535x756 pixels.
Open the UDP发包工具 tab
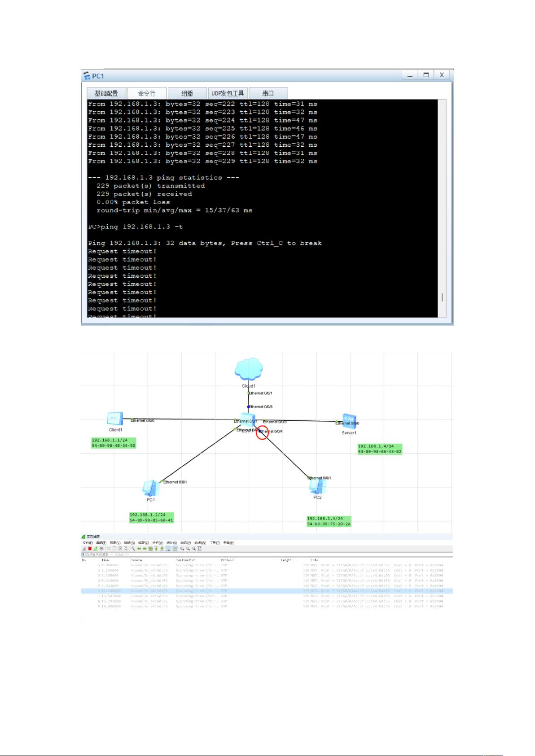pos(228,93)
